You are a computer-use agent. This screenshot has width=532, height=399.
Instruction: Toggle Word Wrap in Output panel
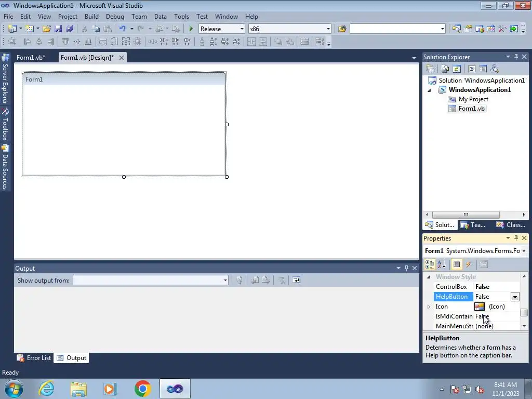pos(296,280)
